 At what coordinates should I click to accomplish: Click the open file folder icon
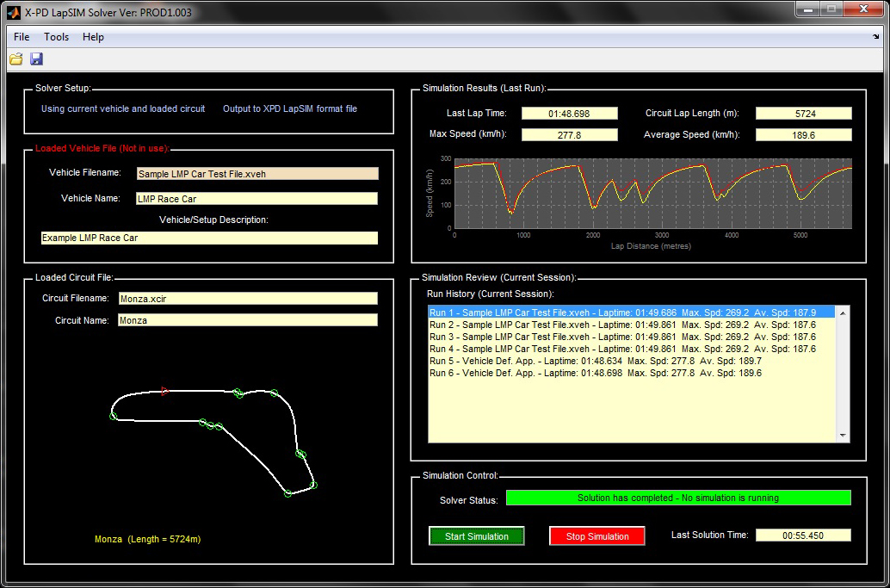pos(15,59)
